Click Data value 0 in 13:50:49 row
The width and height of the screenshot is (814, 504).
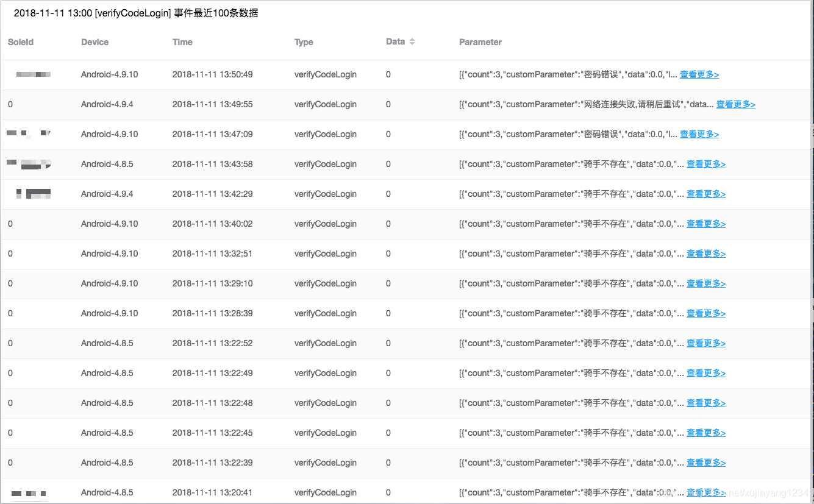point(388,74)
